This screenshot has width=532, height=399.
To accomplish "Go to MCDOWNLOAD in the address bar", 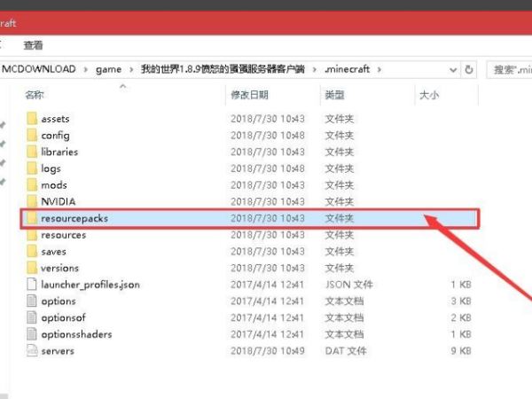I will (39, 69).
